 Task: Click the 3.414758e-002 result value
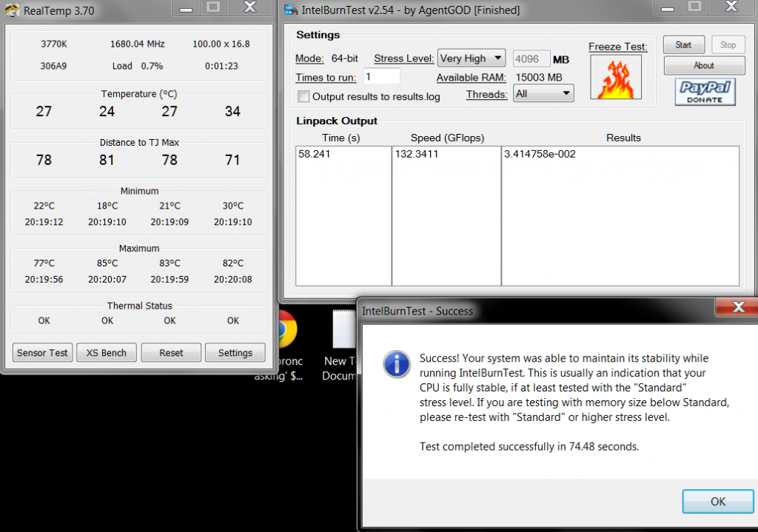click(x=540, y=154)
